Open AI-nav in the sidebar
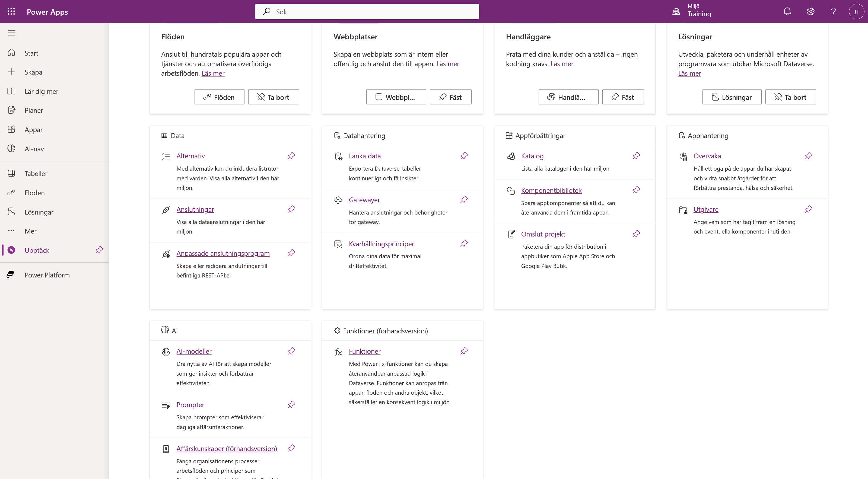 tap(55, 149)
